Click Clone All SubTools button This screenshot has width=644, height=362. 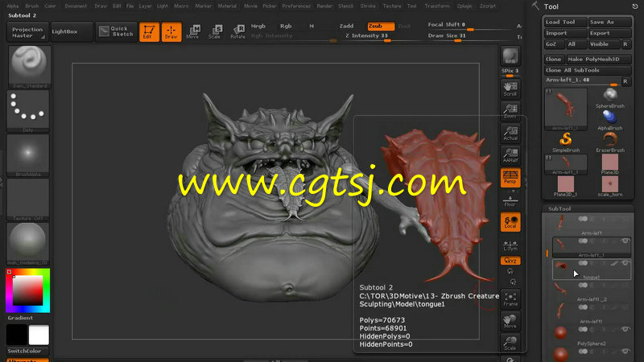[588, 70]
